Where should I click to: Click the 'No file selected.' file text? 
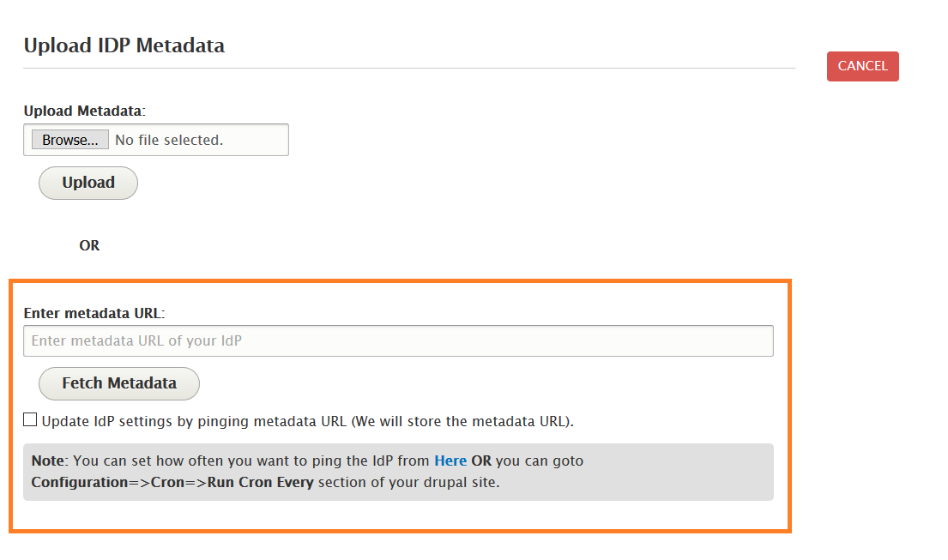point(169,140)
